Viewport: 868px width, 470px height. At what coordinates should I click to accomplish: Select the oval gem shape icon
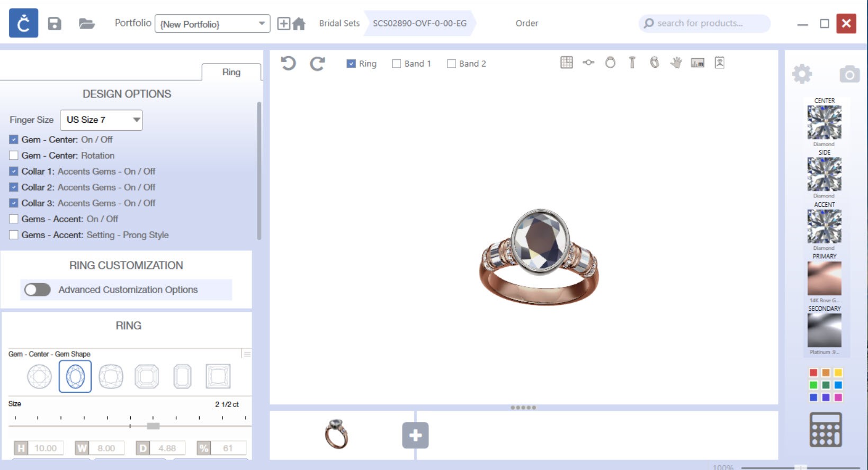click(75, 376)
